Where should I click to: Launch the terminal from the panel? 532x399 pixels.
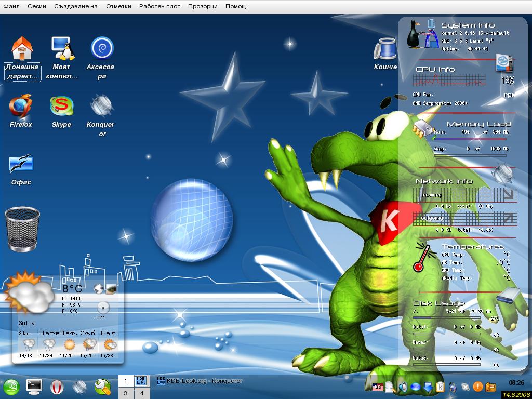(34, 387)
